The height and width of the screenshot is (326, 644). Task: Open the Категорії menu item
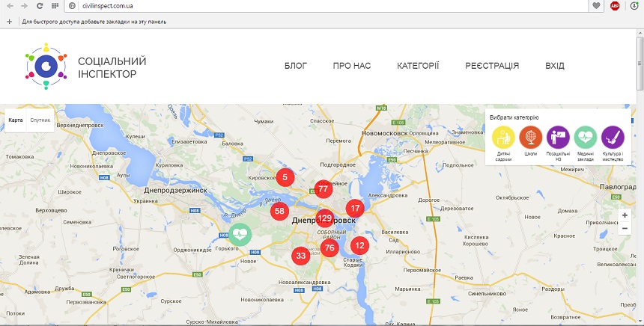click(418, 66)
